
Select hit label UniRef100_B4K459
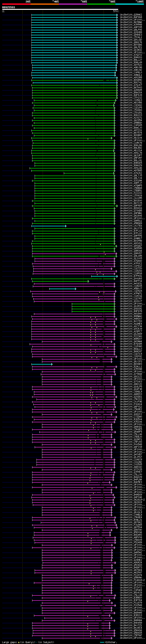pos(131,623)
